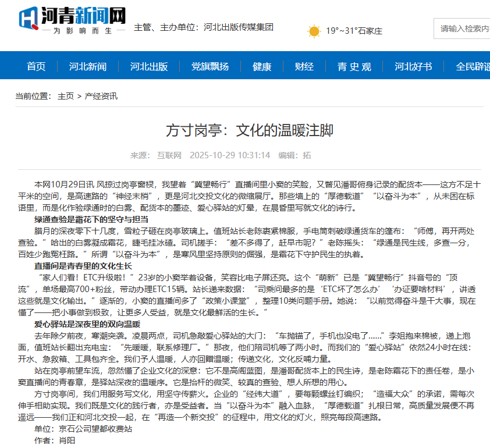Image resolution: width=490 pixels, height=448 pixels.
Task: Go to the 财经 channel
Action: click(305, 66)
